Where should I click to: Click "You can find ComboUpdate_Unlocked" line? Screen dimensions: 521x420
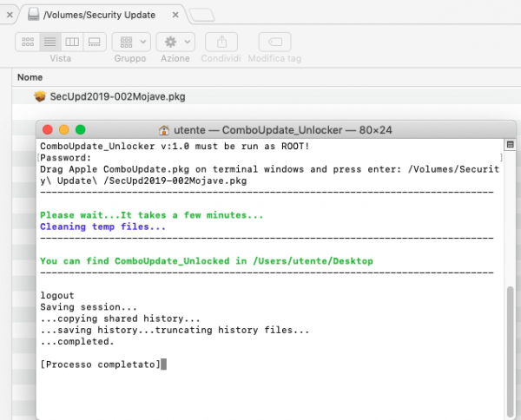(x=207, y=261)
